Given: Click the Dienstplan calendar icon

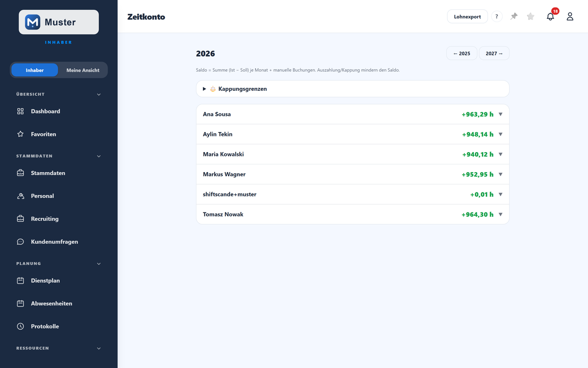Looking at the screenshot, I should point(21,281).
